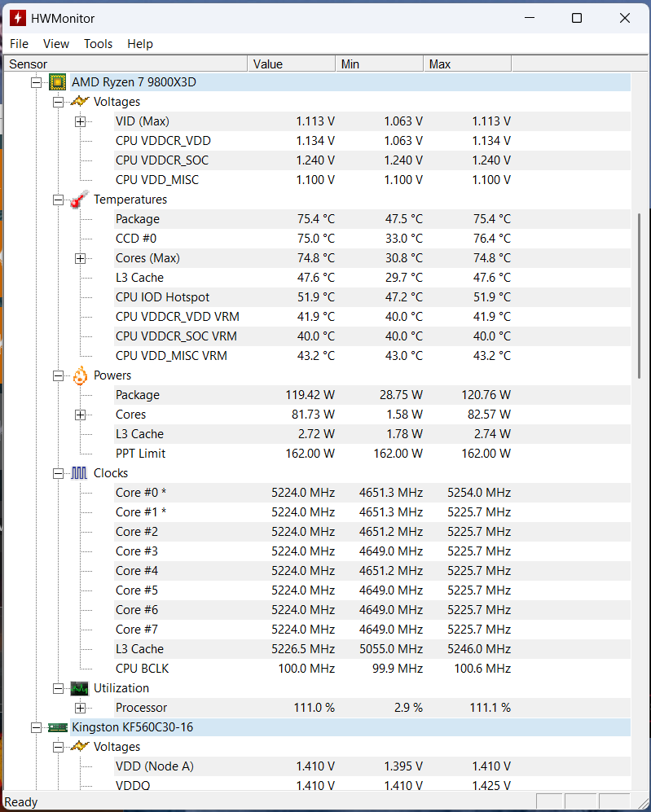Click the Sensor column header

coord(125,64)
